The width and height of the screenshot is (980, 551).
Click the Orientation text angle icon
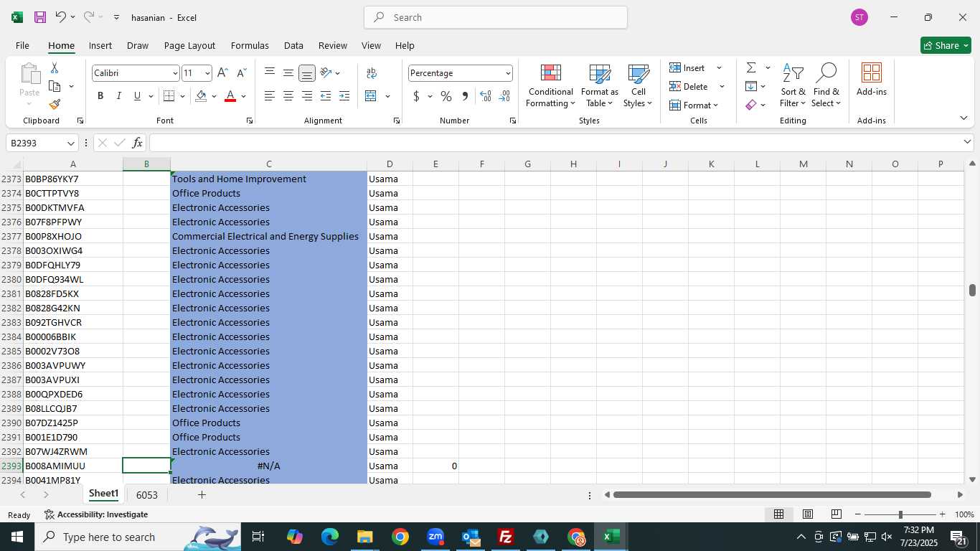(326, 72)
